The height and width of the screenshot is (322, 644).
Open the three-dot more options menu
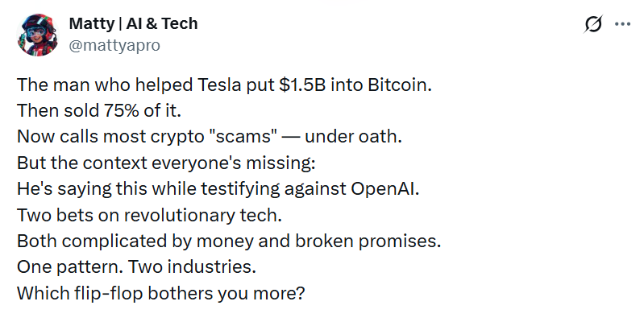pos(622,24)
